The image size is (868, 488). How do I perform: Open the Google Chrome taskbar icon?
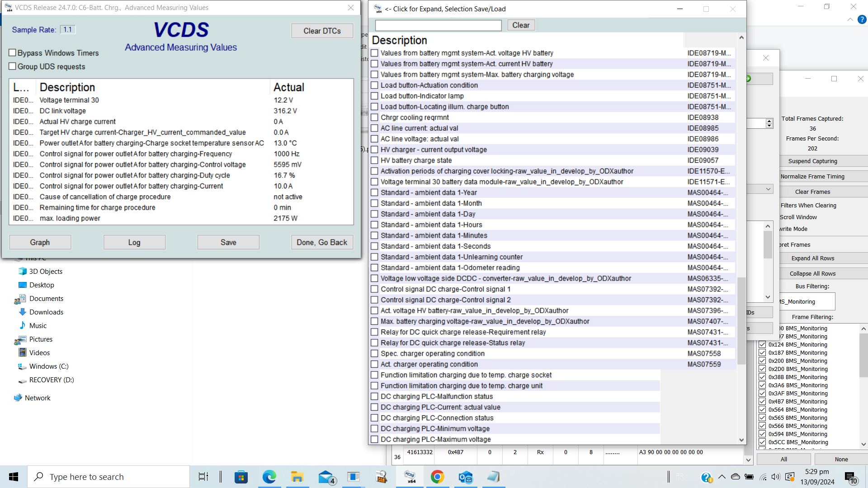(437, 477)
